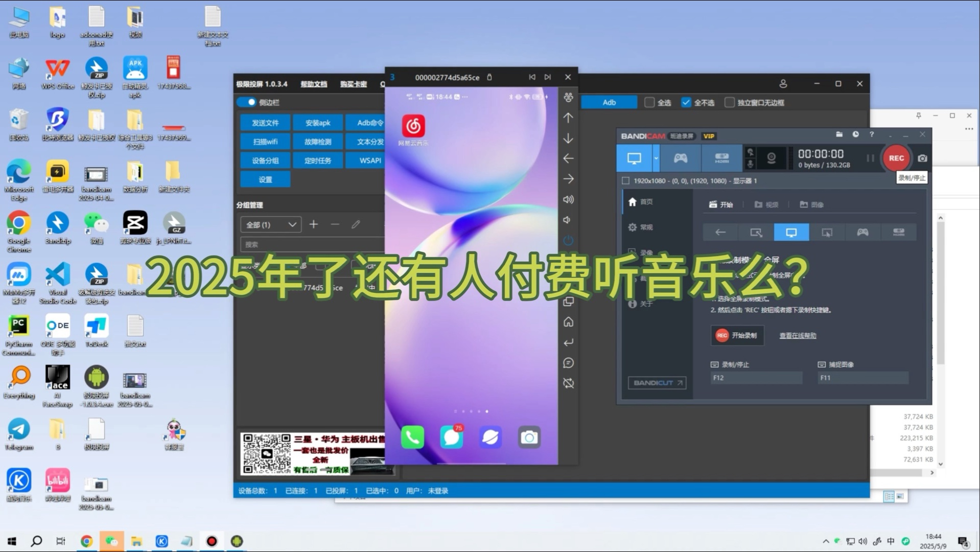This screenshot has height=552, width=980.
Task: Select Bandicam game recording mode gamepad icon
Action: (x=680, y=158)
